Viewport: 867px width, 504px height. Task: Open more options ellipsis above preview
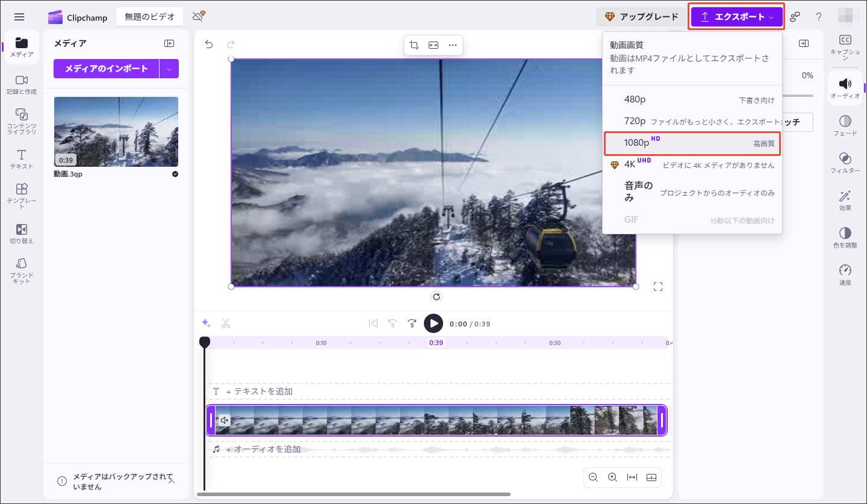[x=453, y=45]
